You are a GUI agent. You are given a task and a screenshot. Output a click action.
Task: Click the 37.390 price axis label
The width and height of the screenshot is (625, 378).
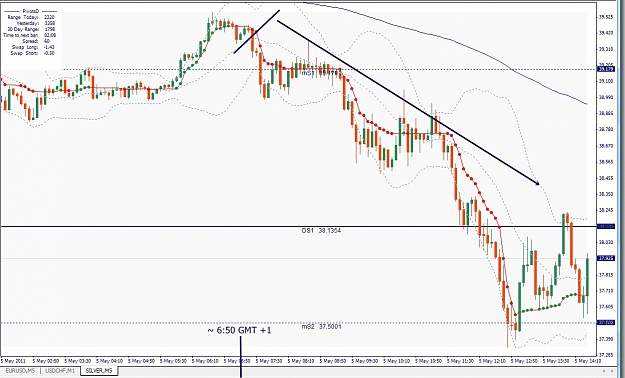coord(606,339)
